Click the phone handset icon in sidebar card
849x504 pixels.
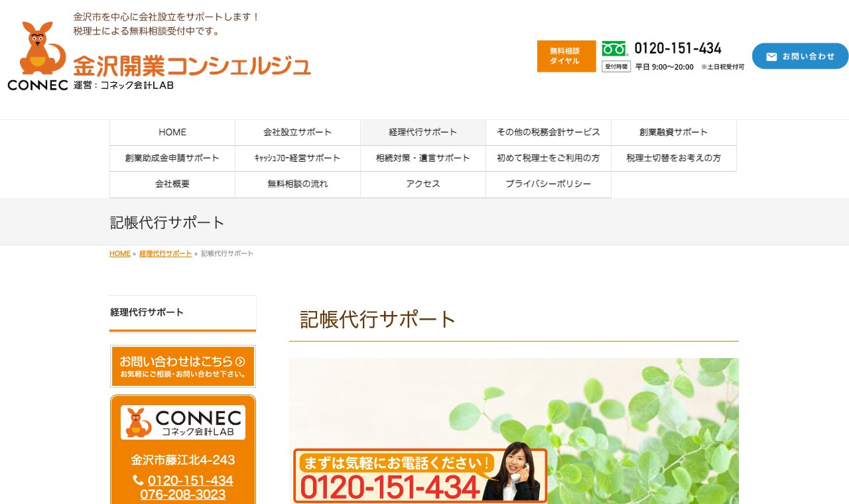click(138, 480)
